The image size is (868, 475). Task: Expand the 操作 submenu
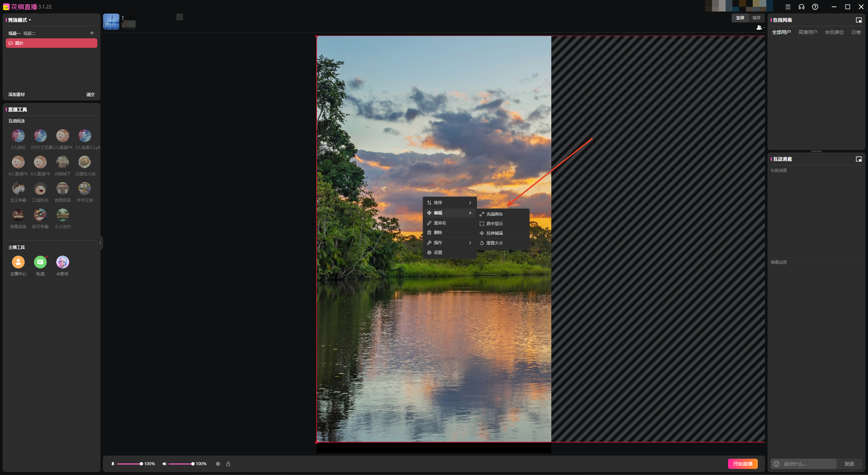click(x=449, y=243)
